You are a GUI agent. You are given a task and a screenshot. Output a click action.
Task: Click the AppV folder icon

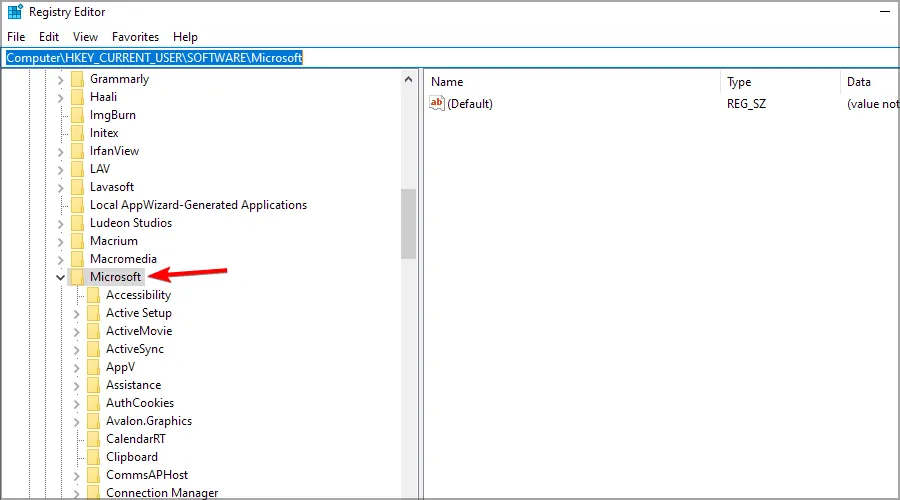point(94,367)
